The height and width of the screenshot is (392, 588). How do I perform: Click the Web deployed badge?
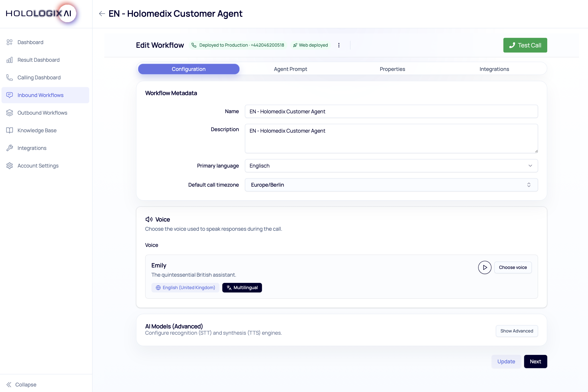[310, 45]
